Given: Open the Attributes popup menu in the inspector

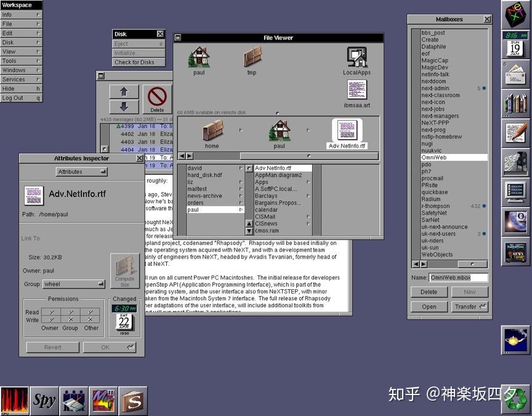Looking at the screenshot, I should (x=81, y=171).
